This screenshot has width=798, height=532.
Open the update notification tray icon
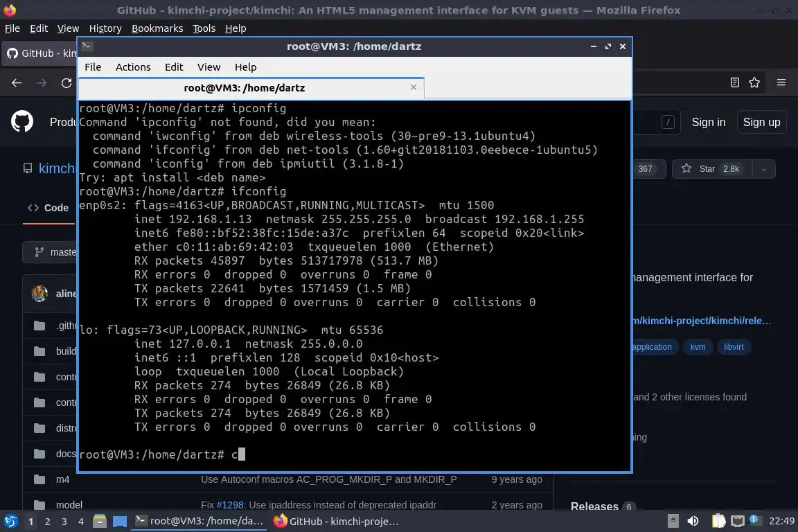755,520
